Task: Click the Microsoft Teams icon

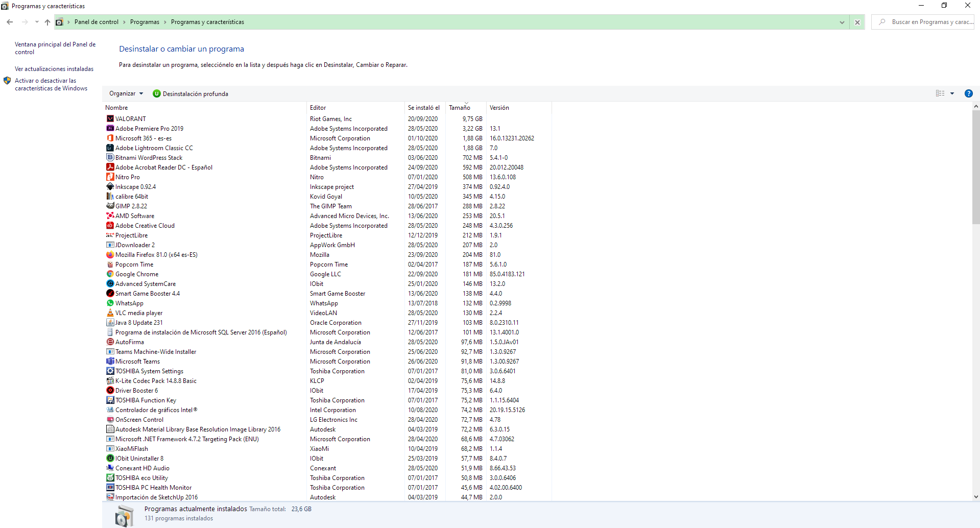Action: [x=110, y=361]
